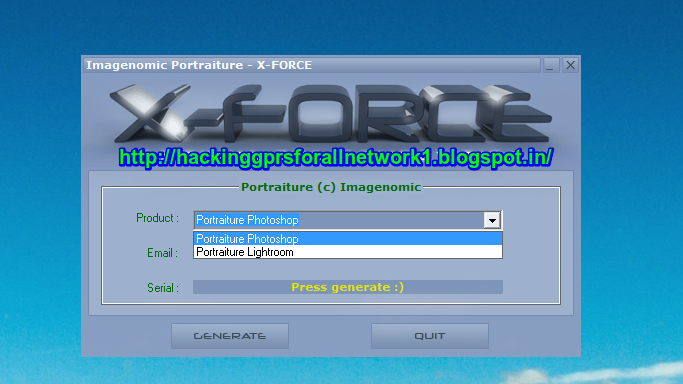Close the X-FORCE window
The image size is (683, 384).
pos(570,65)
